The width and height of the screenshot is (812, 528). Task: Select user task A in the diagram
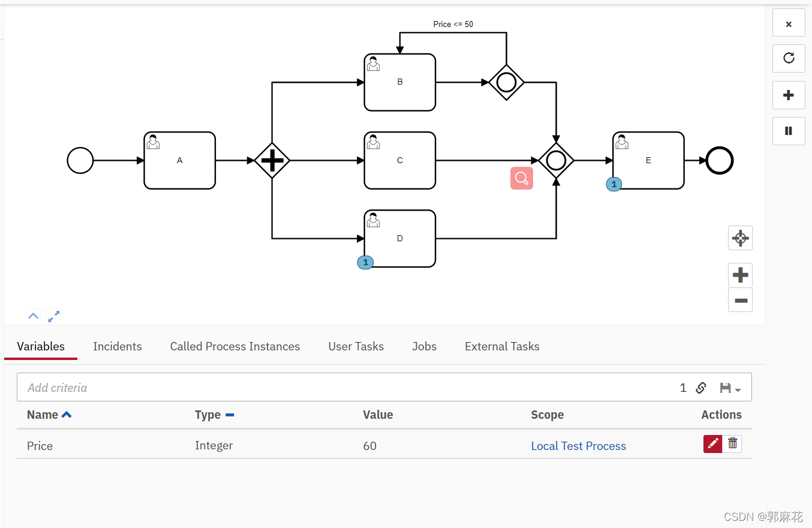tap(179, 160)
